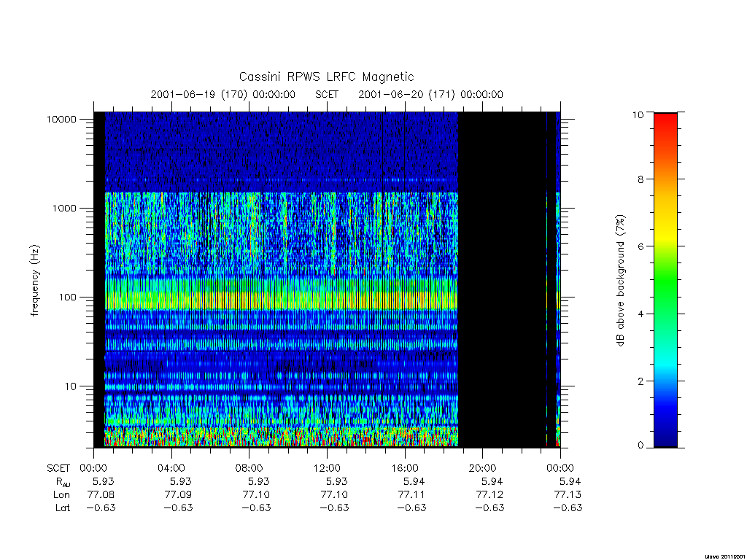This screenshot has width=747, height=560.
Task: Click the 20:00 SCET time label
Action: coord(482,468)
